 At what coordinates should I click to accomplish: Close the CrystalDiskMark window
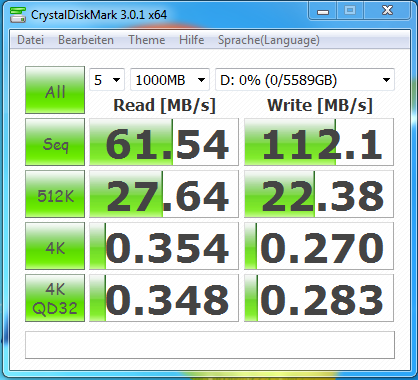(387, 11)
